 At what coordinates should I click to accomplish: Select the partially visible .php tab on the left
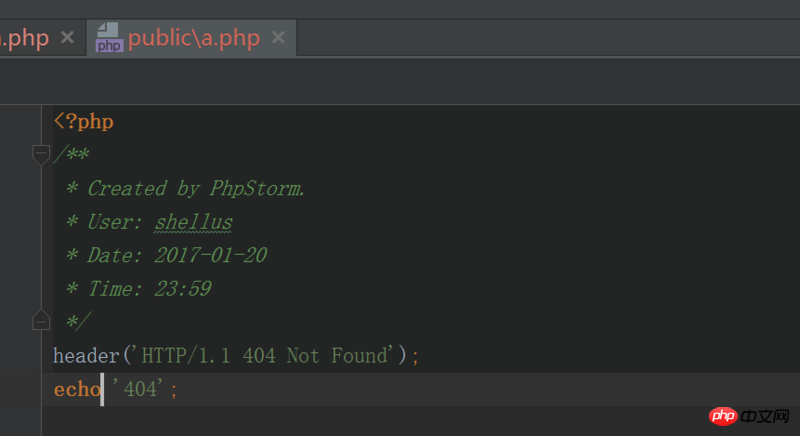pyautogui.click(x=24, y=39)
